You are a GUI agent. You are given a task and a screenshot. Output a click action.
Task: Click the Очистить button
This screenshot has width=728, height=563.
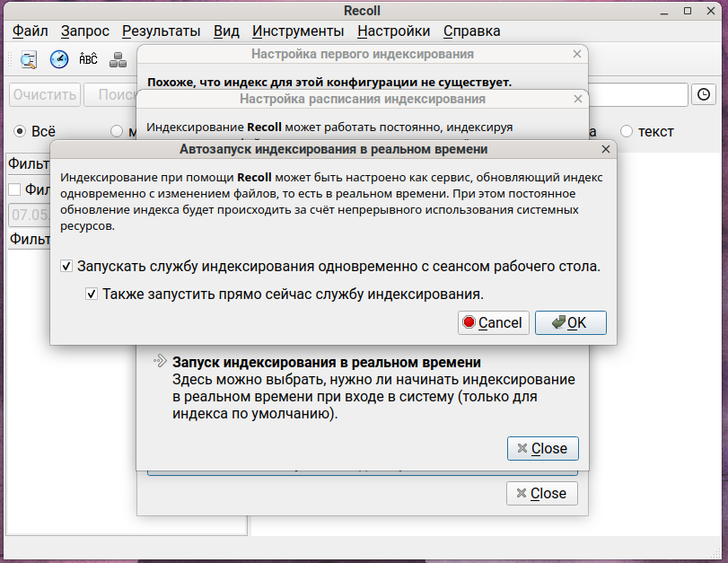(45, 95)
